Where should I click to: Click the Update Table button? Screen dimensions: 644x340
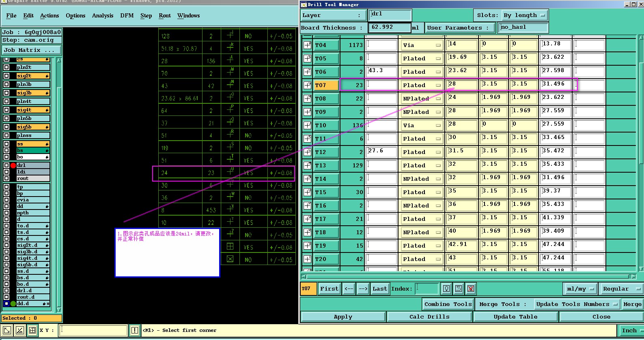515,317
